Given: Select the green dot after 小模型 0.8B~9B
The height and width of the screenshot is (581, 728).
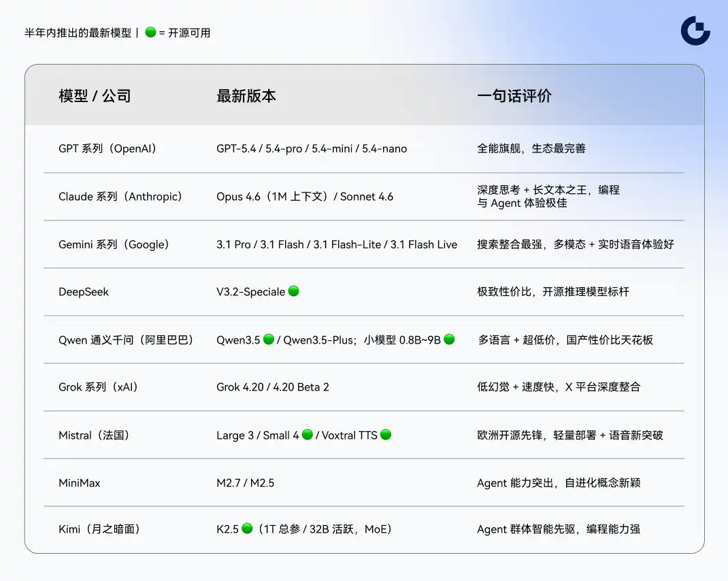Looking at the screenshot, I should pos(448,338).
